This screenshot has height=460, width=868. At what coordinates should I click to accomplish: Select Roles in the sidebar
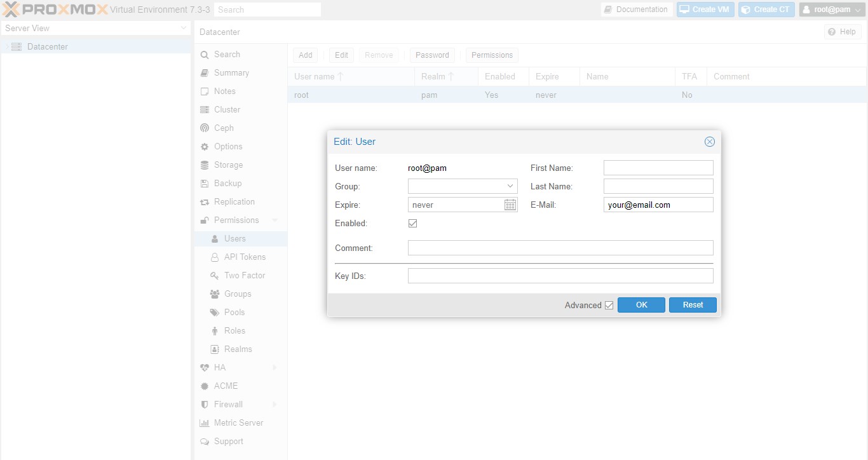click(234, 330)
